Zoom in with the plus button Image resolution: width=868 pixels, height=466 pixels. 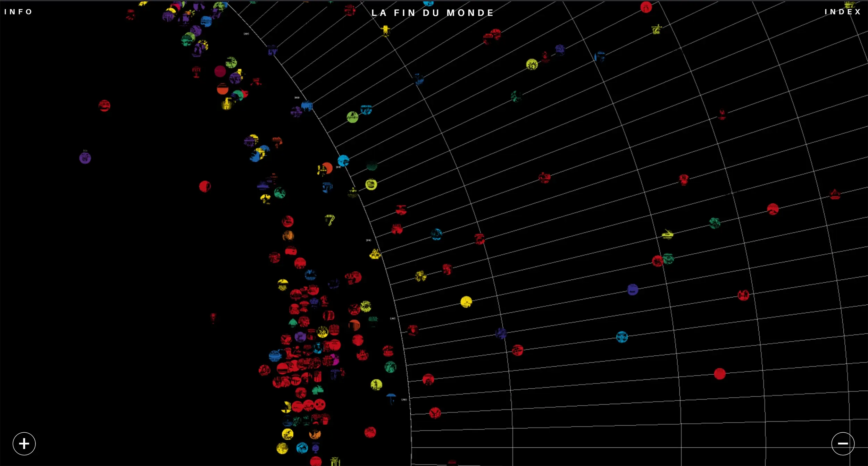[x=24, y=443]
